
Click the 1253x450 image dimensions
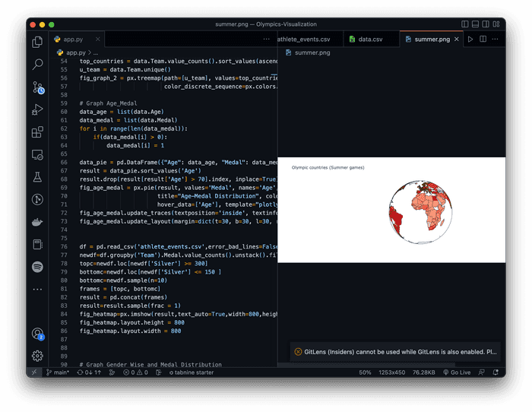coord(392,372)
